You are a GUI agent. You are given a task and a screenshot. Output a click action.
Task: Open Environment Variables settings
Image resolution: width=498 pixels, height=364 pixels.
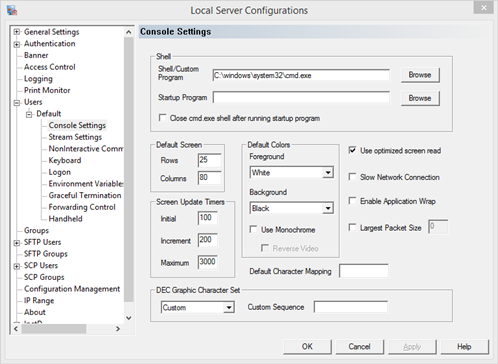86,184
